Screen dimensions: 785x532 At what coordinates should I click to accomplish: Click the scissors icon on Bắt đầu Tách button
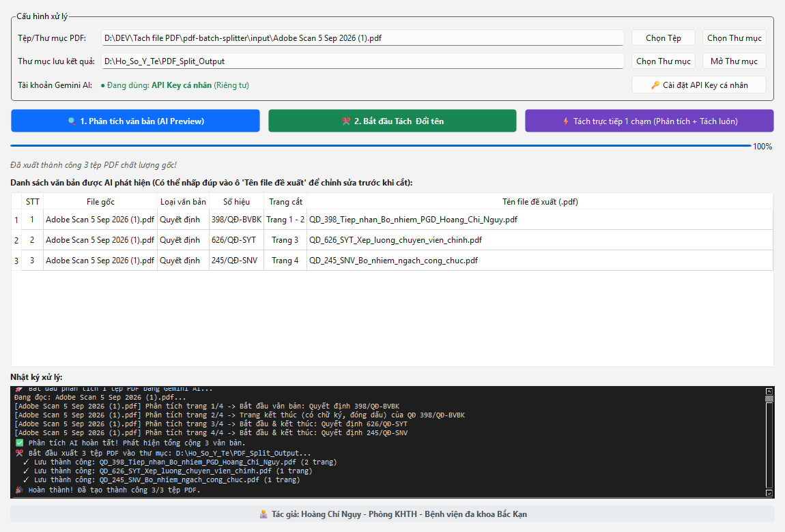(346, 121)
